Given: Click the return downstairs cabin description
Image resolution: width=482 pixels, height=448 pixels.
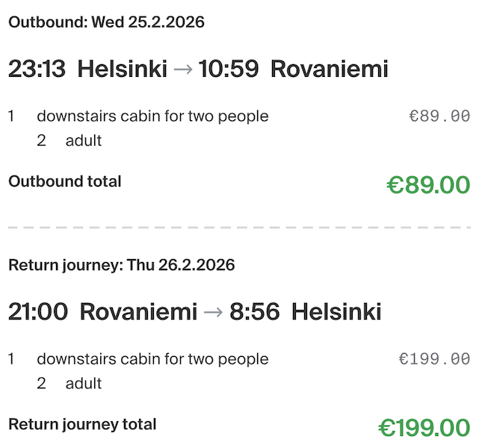Looking at the screenshot, I should 152,359.
